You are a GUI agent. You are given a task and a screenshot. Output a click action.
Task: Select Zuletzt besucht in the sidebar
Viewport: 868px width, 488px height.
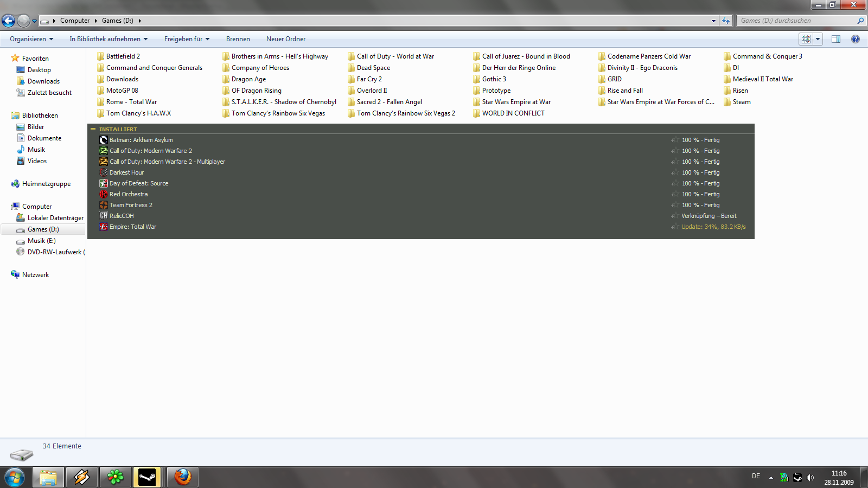(x=49, y=93)
